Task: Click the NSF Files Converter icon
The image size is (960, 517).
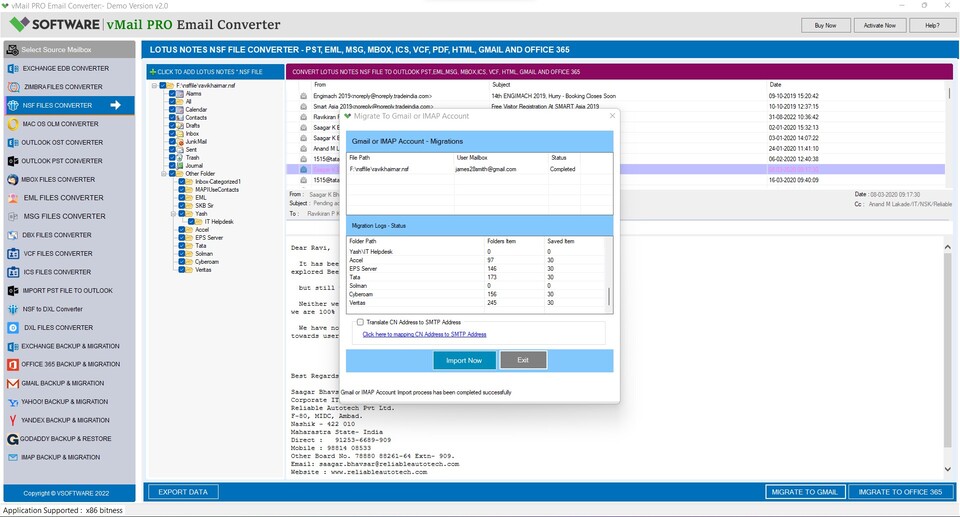Action: (13, 105)
